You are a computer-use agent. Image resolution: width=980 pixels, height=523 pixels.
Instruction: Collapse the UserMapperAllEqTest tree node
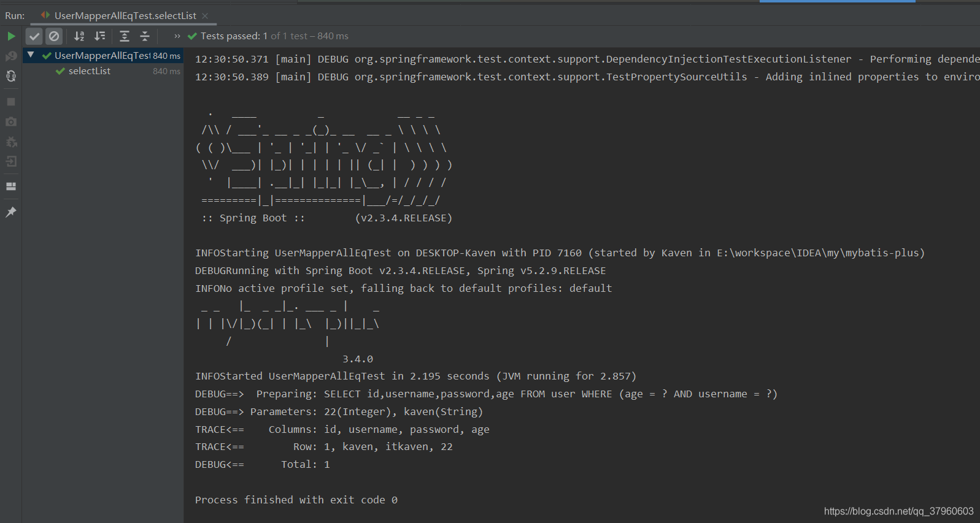[31, 55]
